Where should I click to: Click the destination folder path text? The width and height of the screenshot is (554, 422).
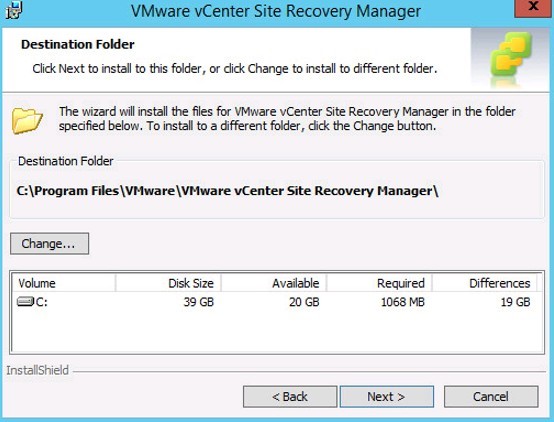pyautogui.click(x=228, y=191)
